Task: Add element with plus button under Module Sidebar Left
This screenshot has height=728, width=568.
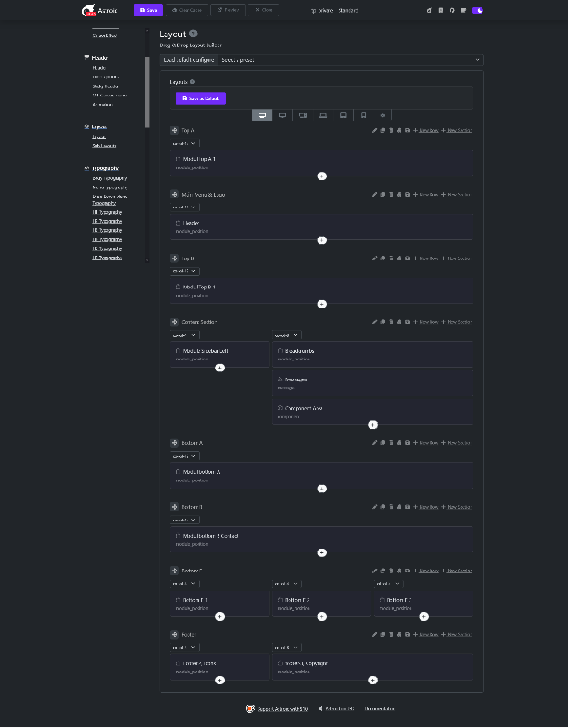Action: pos(219,368)
